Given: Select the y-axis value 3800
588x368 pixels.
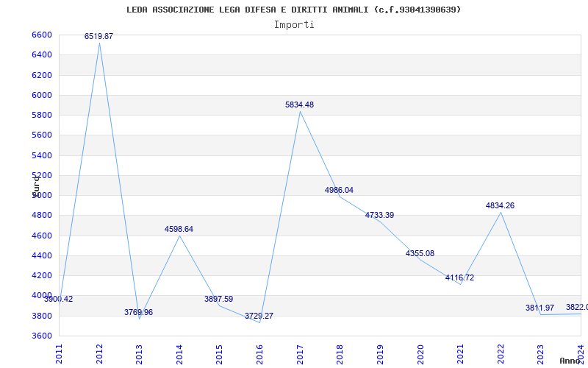Looking at the screenshot, I should point(42,316).
